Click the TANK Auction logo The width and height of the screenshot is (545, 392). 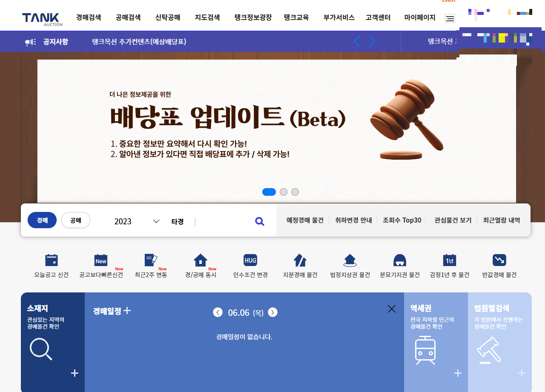point(42,19)
